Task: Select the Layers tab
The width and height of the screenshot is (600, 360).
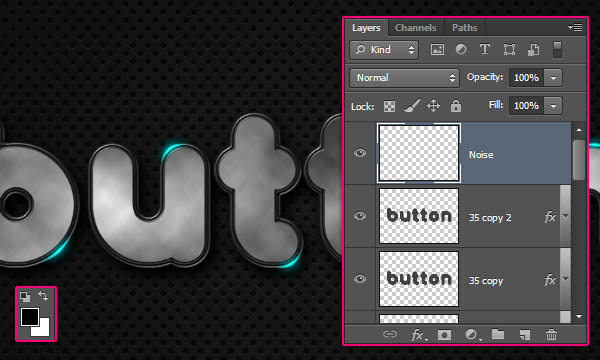Action: point(366,28)
